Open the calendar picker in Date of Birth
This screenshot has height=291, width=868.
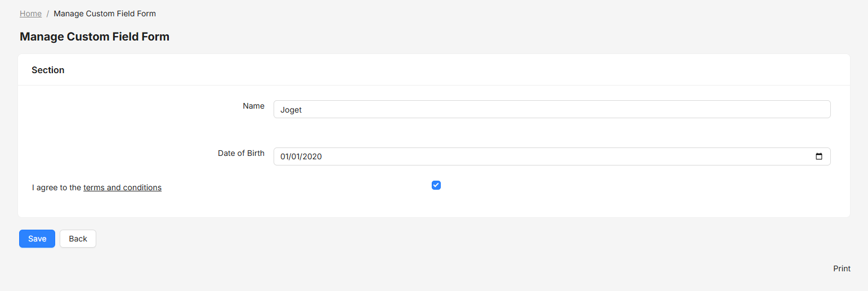pyautogui.click(x=819, y=156)
